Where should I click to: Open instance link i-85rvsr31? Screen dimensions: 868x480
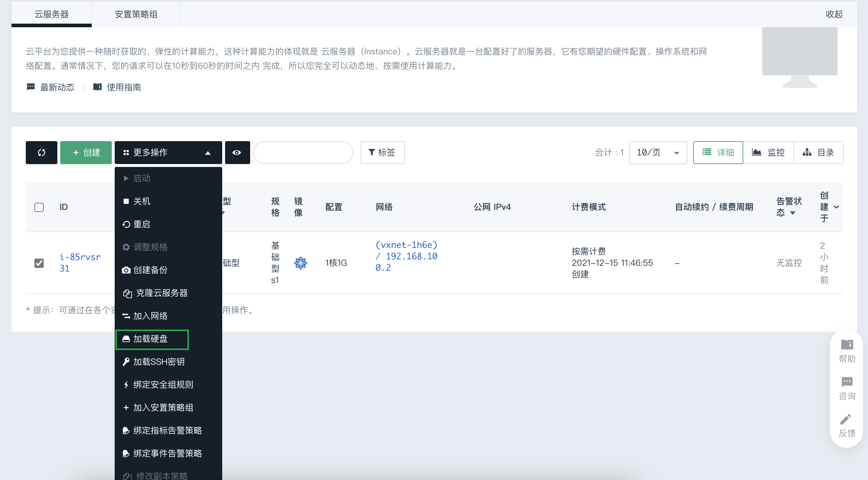(80, 263)
